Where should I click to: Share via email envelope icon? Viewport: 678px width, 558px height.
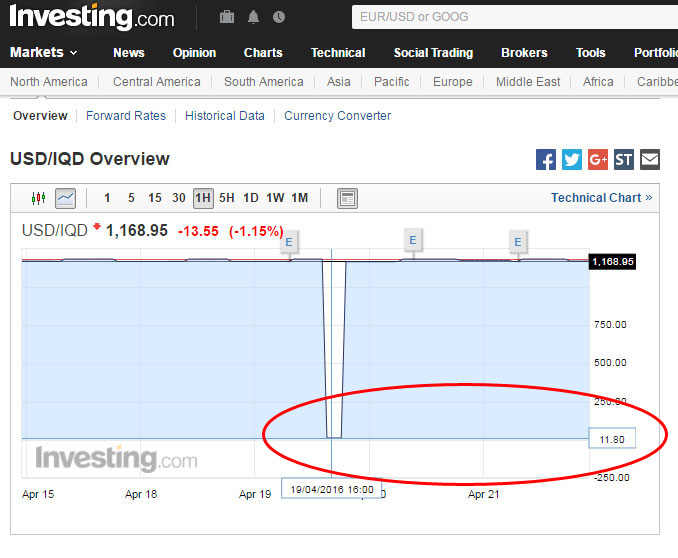tap(650, 160)
